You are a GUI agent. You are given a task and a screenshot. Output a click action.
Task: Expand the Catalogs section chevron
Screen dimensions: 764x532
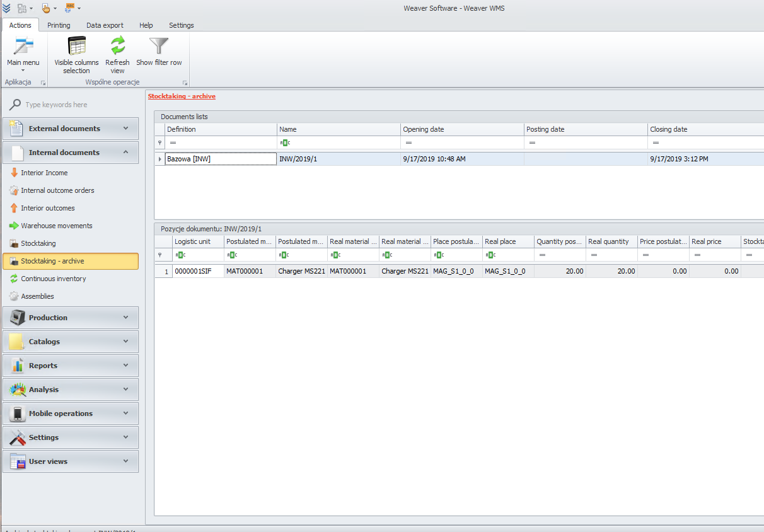click(126, 342)
